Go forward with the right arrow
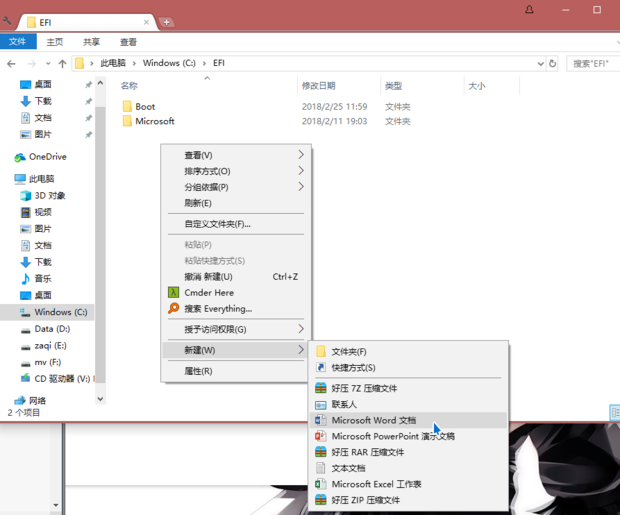Viewport: 620px width, 515px height. pyautogui.click(x=32, y=63)
